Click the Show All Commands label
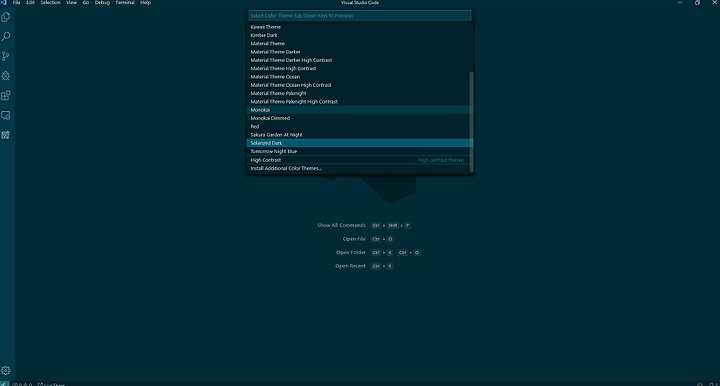 click(x=341, y=225)
